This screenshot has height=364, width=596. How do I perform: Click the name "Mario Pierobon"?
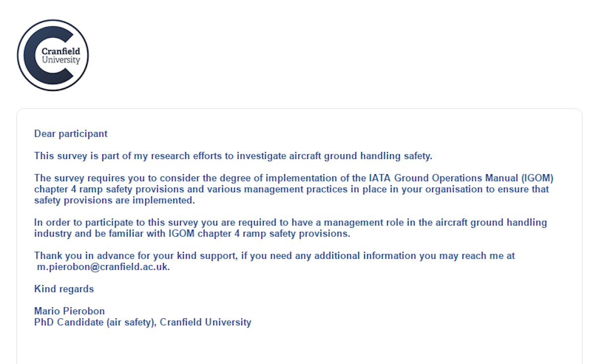coord(70,311)
